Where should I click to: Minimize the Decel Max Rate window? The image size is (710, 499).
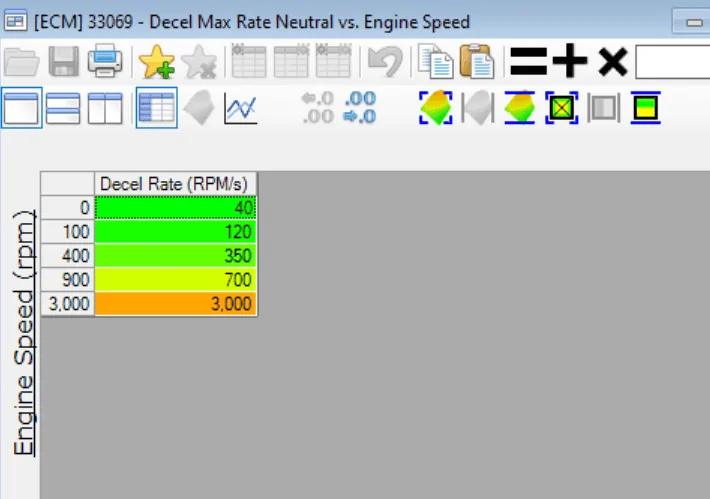pyautogui.click(x=693, y=22)
